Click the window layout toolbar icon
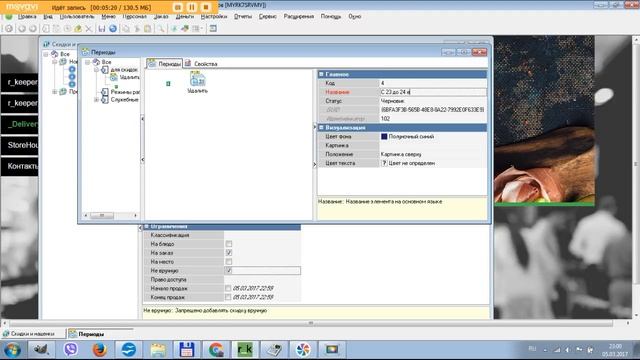This screenshot has width=640, height=360. (213, 29)
